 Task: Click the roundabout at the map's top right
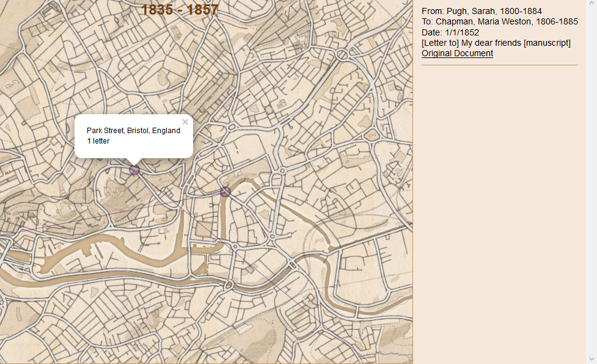pyautogui.click(x=342, y=55)
